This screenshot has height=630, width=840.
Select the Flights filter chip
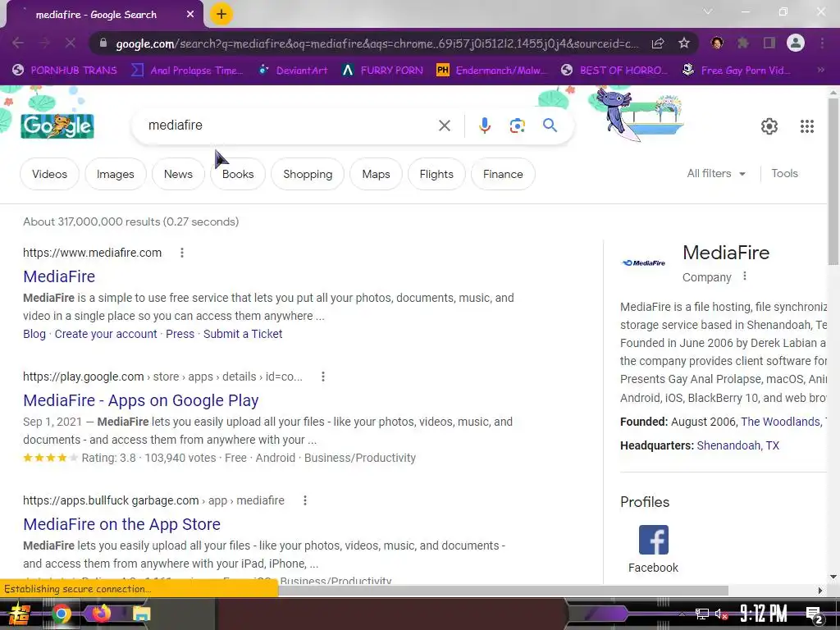[x=436, y=174]
